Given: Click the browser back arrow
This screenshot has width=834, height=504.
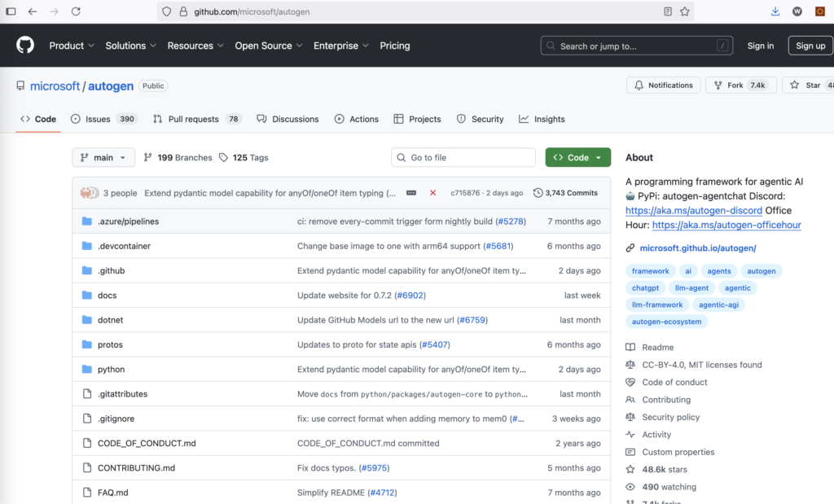Looking at the screenshot, I should coord(33,11).
